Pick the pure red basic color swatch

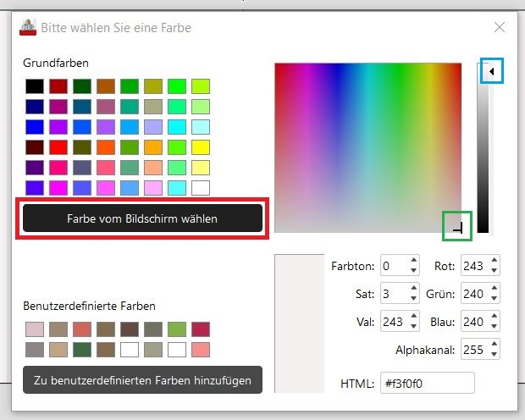click(58, 147)
